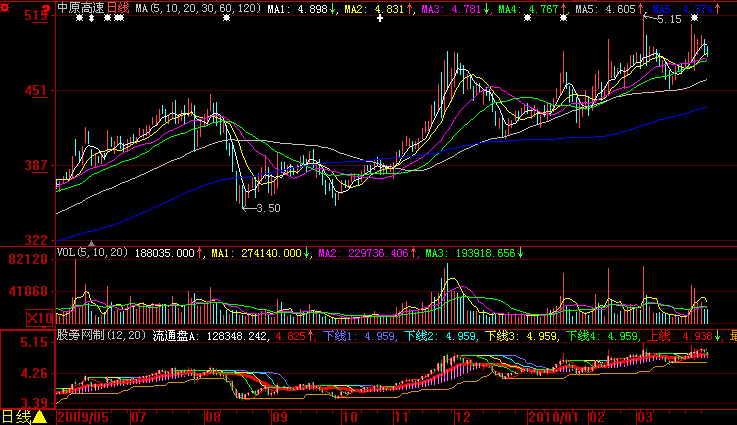This screenshot has width=737, height=425.
Task: Click the yellow 下线3: 4.959 legend
Action: click(x=521, y=336)
